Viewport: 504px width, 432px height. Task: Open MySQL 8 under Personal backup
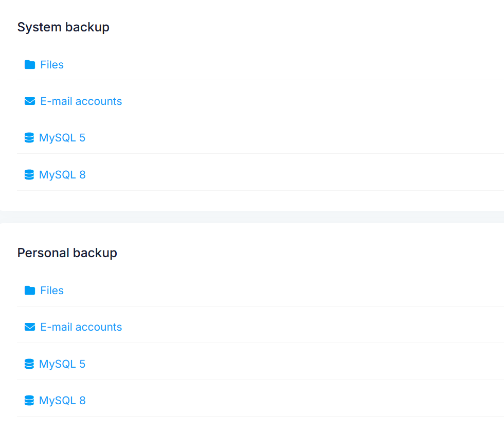coord(62,400)
